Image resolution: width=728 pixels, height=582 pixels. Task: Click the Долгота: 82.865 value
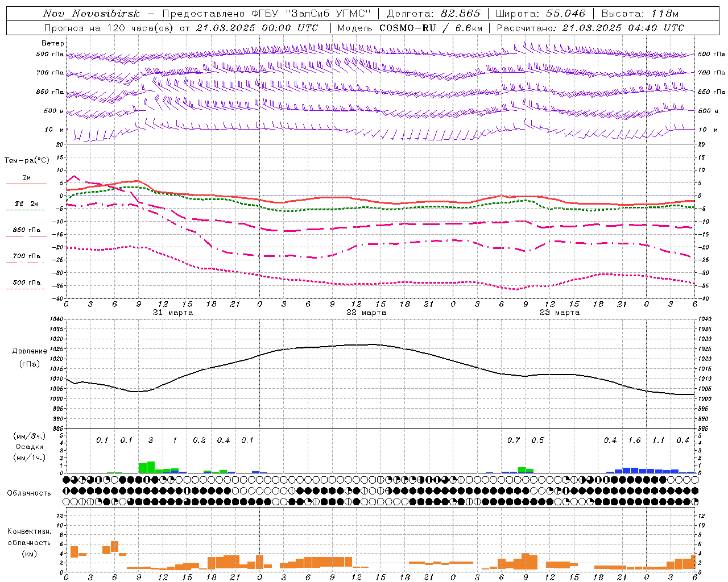click(x=433, y=14)
